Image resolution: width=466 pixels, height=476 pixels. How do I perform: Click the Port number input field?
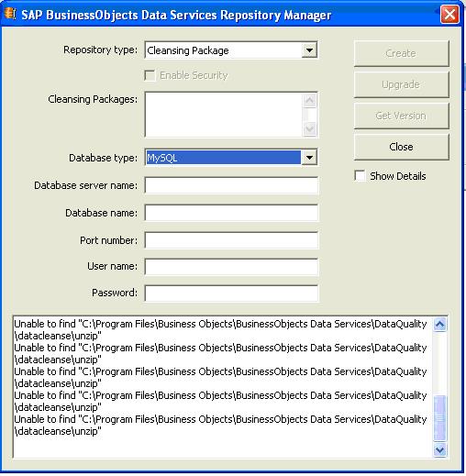pos(231,240)
